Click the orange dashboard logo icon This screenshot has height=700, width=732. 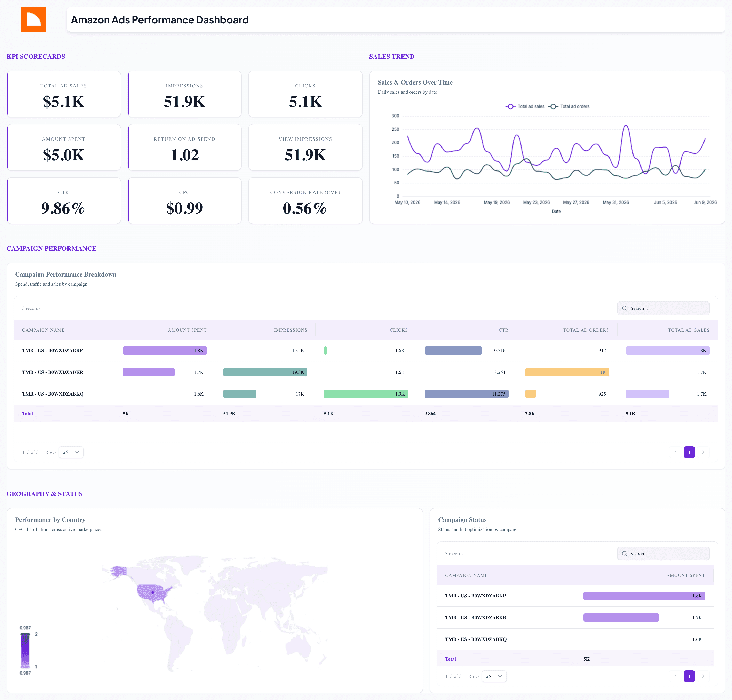pos(34,19)
